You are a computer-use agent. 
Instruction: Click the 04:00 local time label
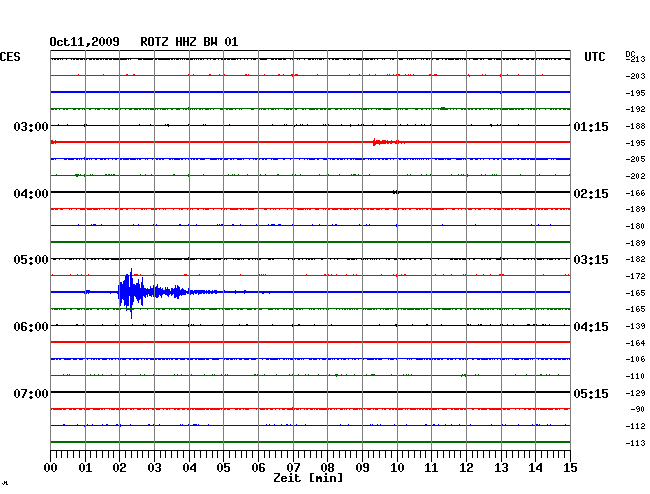click(31, 194)
